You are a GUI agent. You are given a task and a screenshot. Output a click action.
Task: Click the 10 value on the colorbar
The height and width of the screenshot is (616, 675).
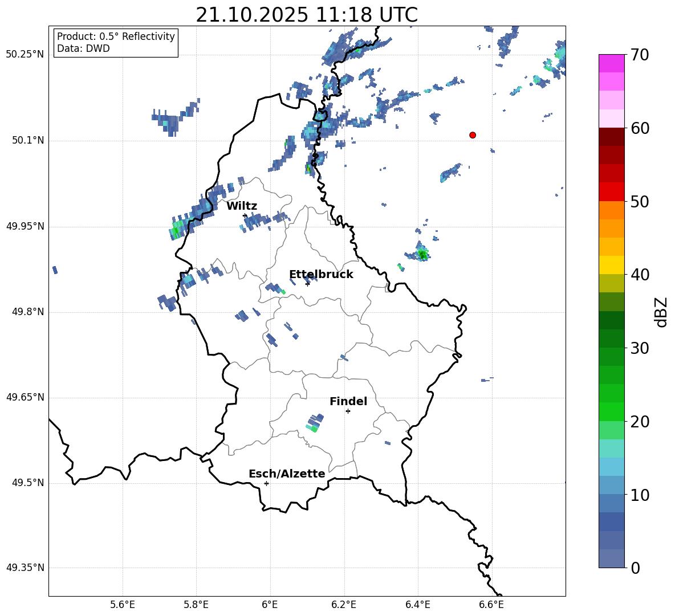(x=640, y=495)
